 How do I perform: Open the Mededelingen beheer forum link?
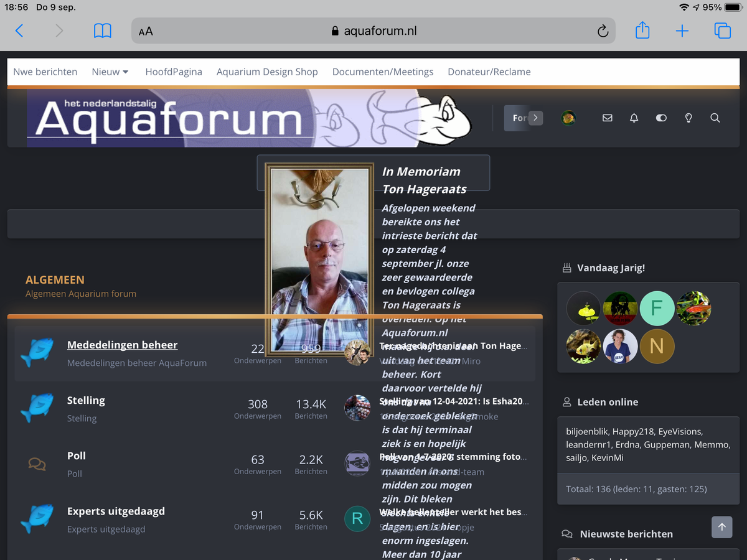click(122, 345)
